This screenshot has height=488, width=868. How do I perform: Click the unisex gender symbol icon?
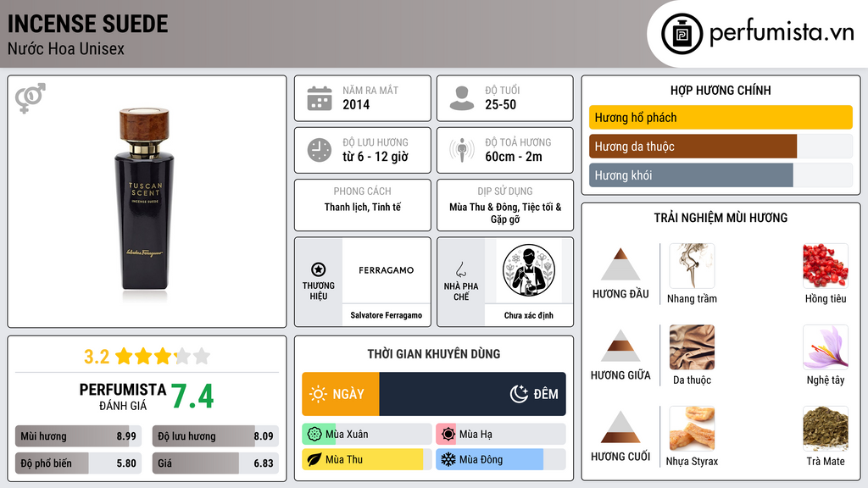(x=31, y=98)
